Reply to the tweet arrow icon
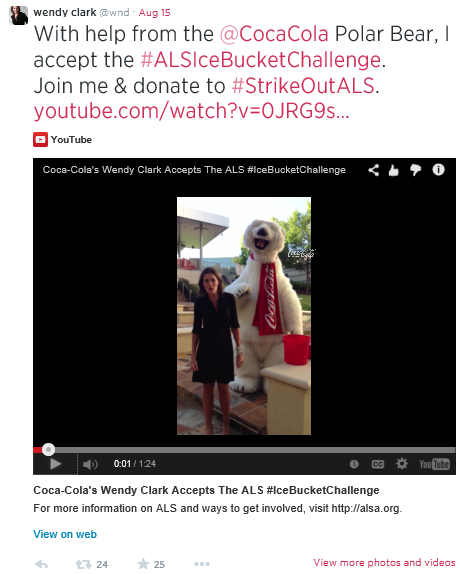 click(x=41, y=564)
